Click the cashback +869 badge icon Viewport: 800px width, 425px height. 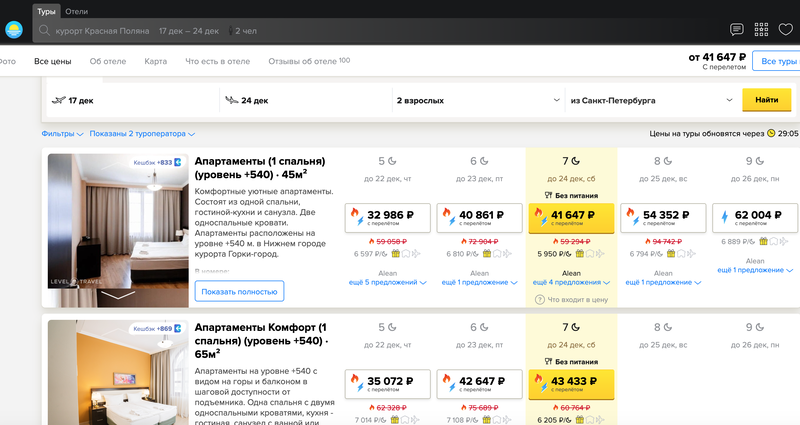click(x=178, y=329)
